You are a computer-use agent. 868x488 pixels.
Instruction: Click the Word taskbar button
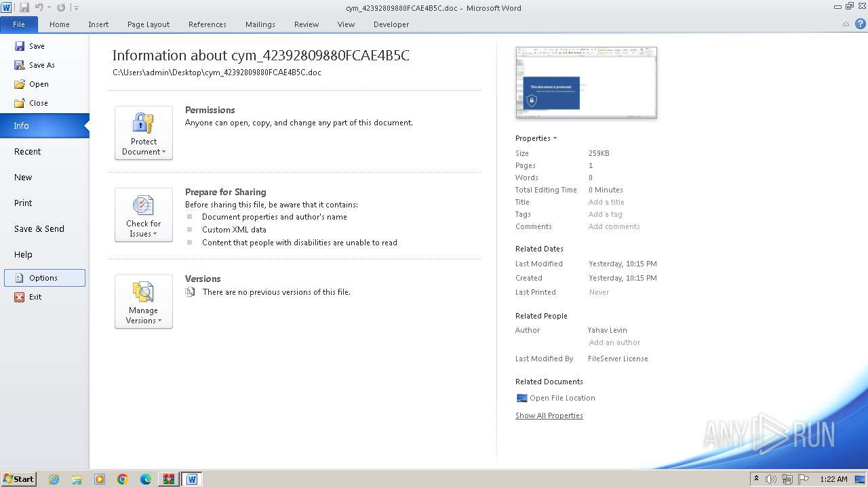pos(192,479)
